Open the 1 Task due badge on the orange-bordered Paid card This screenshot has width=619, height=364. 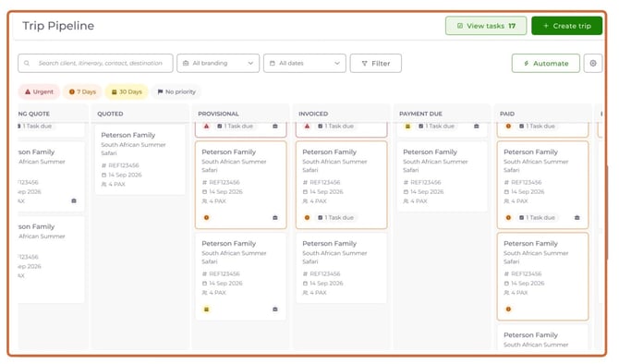tap(538, 217)
